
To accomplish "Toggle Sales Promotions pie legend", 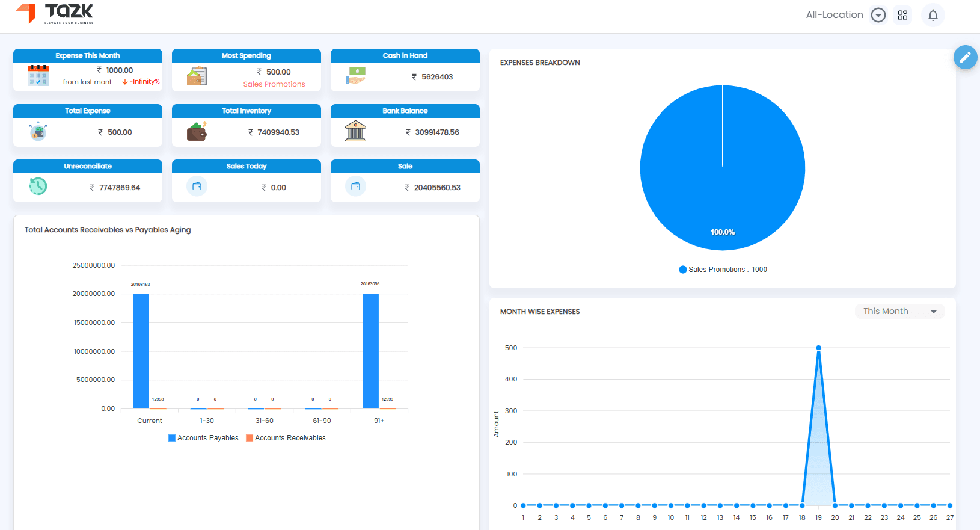I will (x=723, y=270).
